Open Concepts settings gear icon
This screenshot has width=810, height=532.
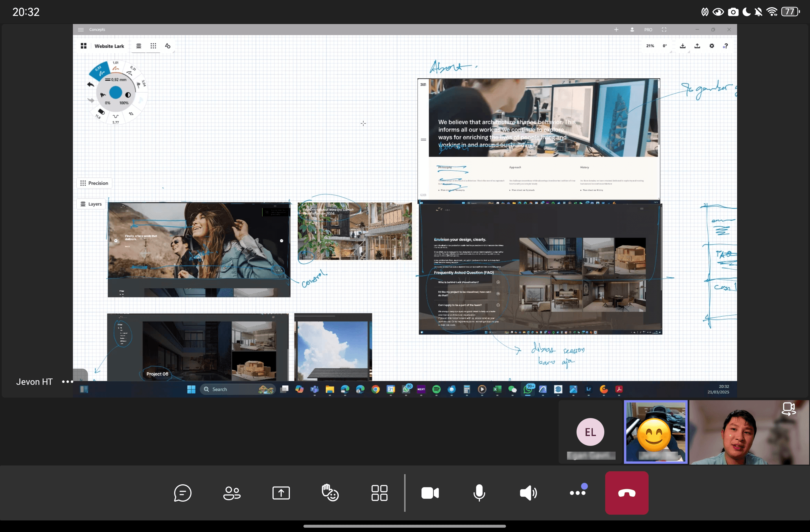(x=712, y=46)
